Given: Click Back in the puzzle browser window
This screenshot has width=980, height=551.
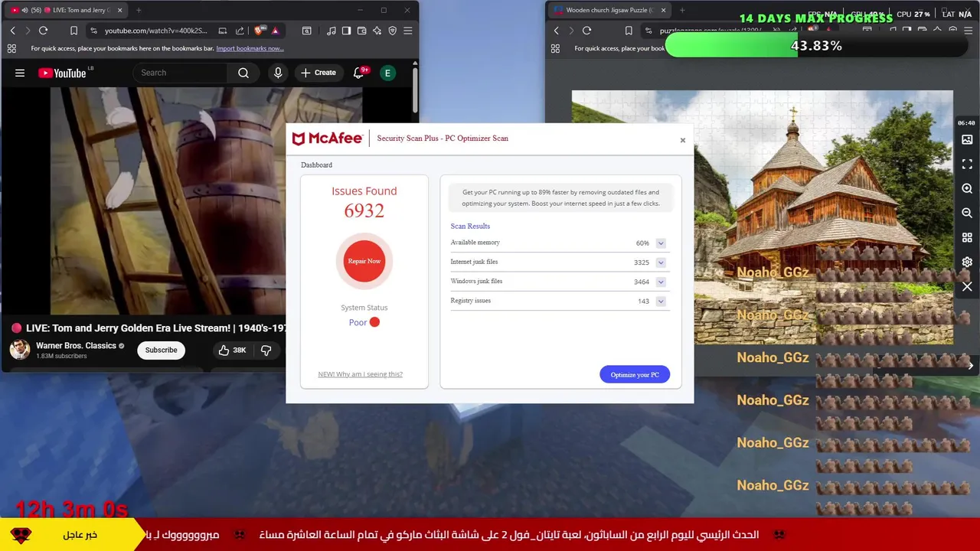Looking at the screenshot, I should click(x=556, y=31).
